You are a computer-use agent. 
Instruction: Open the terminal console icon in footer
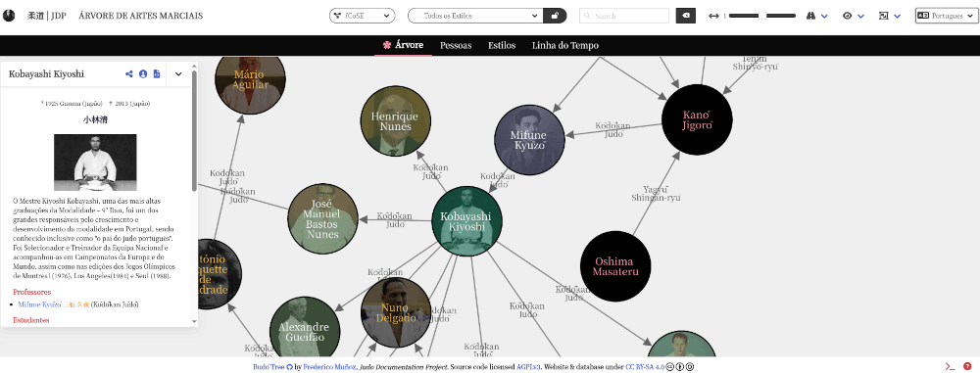click(x=950, y=367)
